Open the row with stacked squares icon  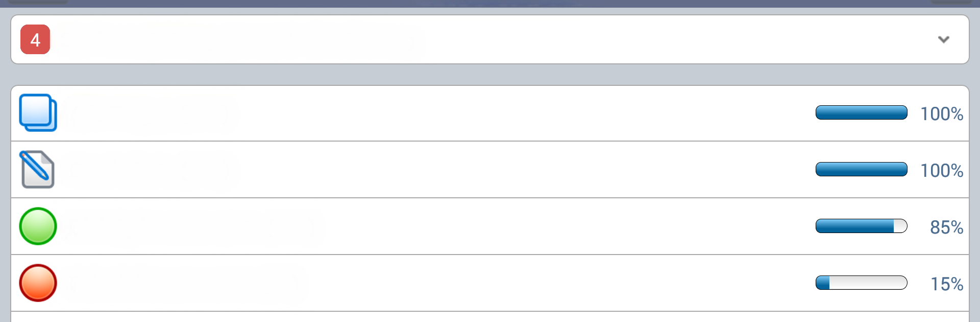pos(490,113)
